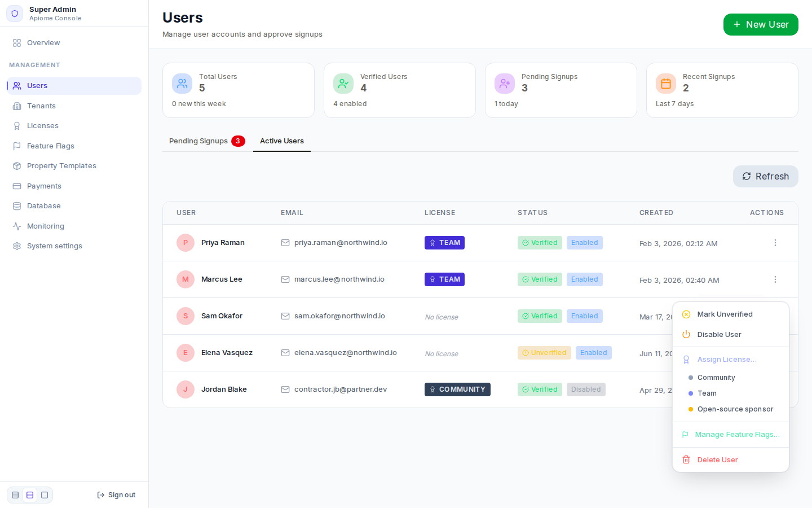Open Feature Flags sidebar item
812x508 pixels.
pyautogui.click(x=74, y=146)
